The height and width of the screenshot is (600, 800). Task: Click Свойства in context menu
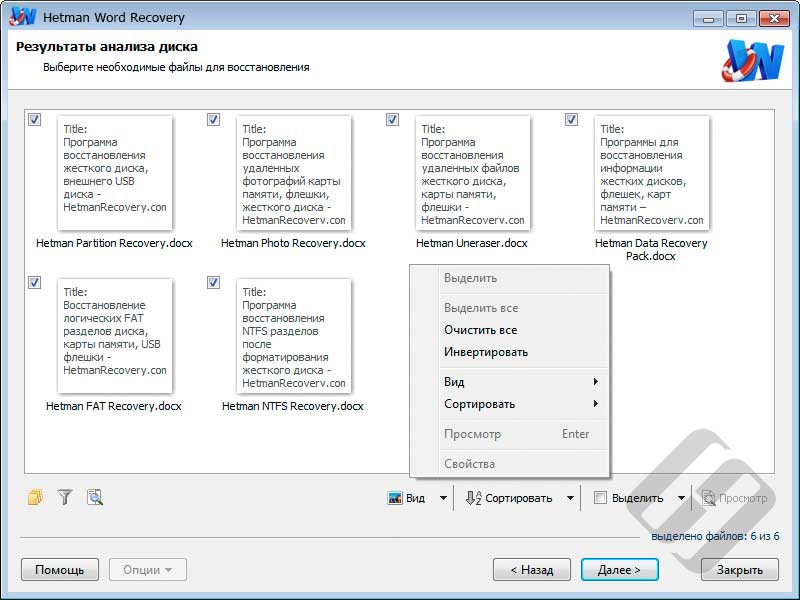point(469,464)
